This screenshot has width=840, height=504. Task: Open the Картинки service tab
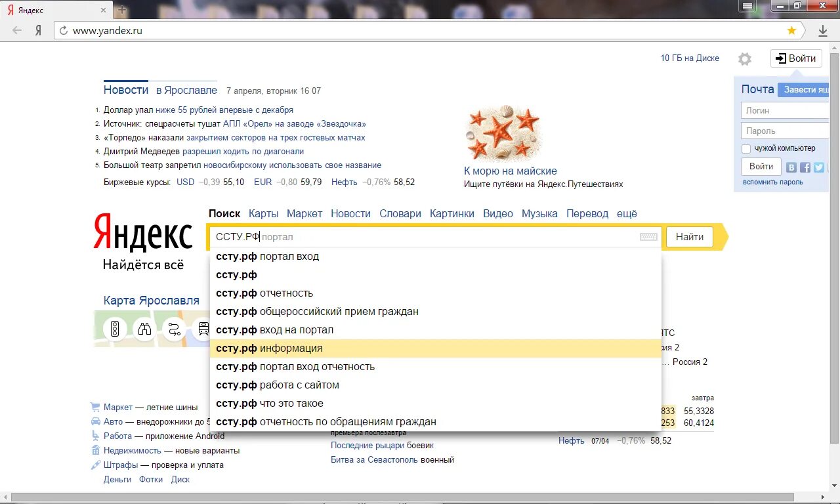click(452, 214)
